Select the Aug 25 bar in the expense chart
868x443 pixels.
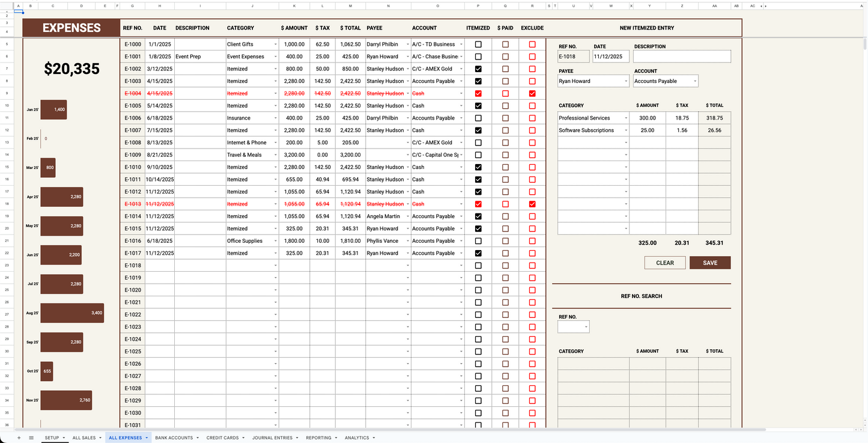[72, 313]
